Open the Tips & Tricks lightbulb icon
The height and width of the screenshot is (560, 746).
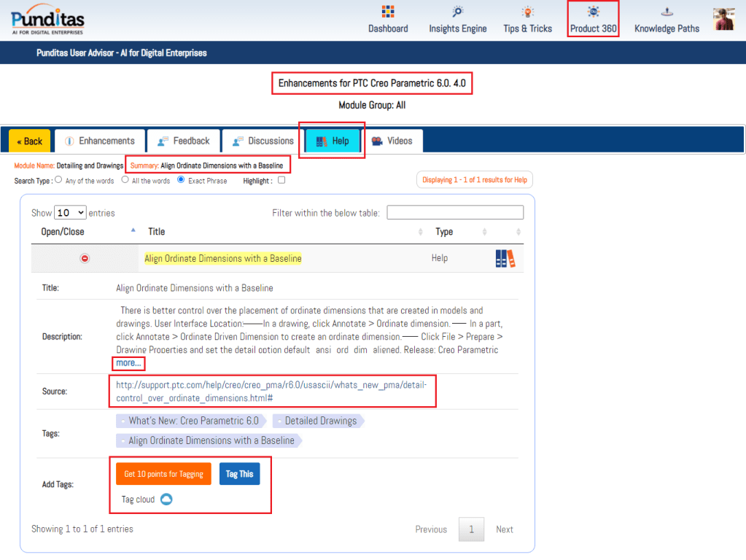click(527, 12)
